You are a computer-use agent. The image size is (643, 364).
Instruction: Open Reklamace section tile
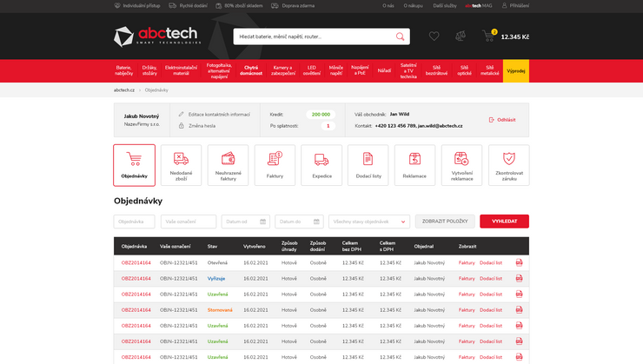point(414,165)
